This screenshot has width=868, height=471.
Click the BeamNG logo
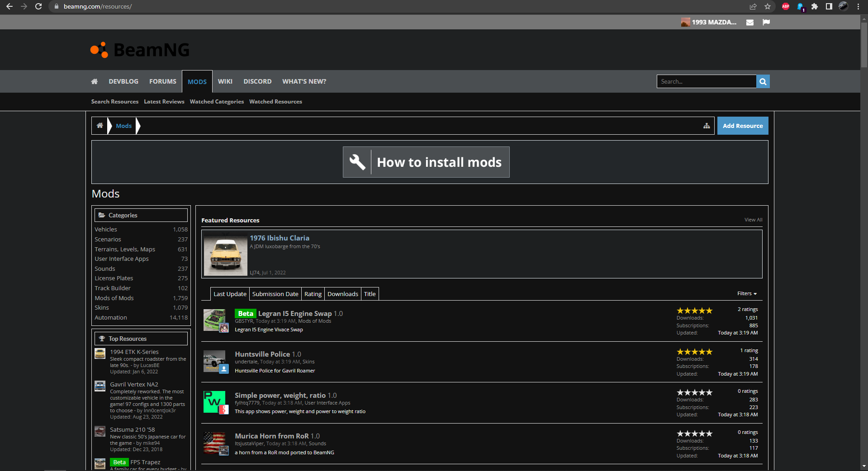(x=140, y=50)
